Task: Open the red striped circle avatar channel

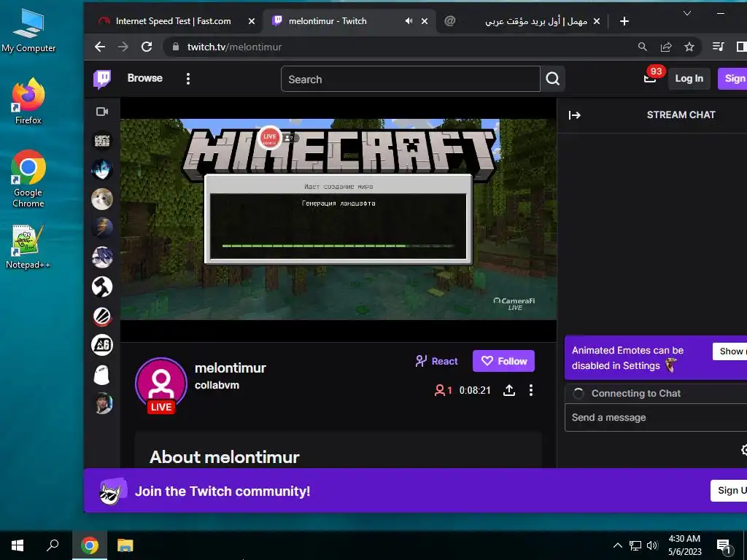Action: [x=102, y=316]
